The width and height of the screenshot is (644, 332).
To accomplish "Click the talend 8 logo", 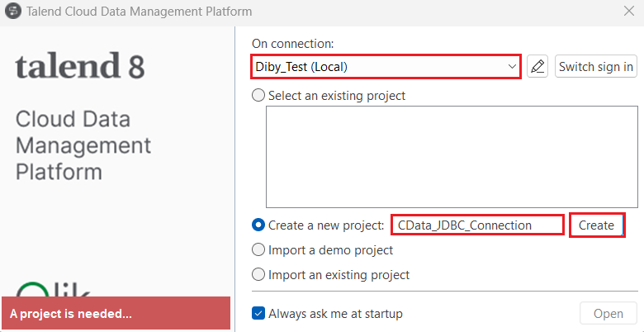I will point(79,67).
